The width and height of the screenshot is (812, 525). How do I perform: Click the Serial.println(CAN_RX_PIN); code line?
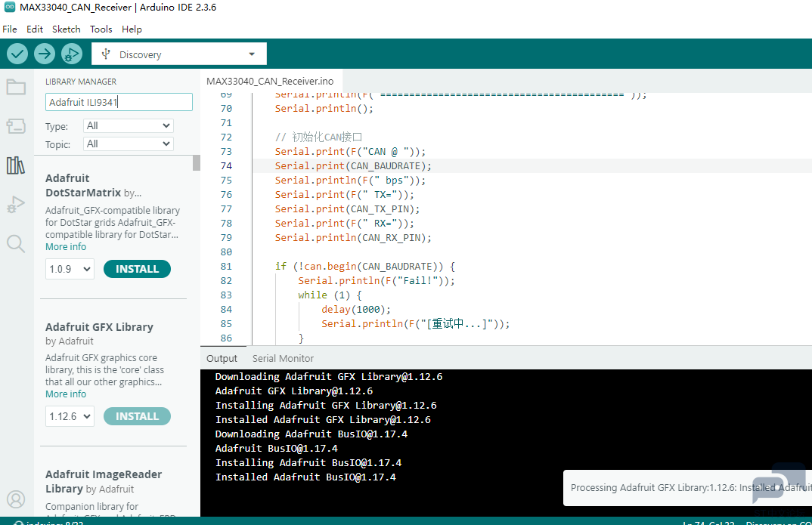tap(352, 238)
